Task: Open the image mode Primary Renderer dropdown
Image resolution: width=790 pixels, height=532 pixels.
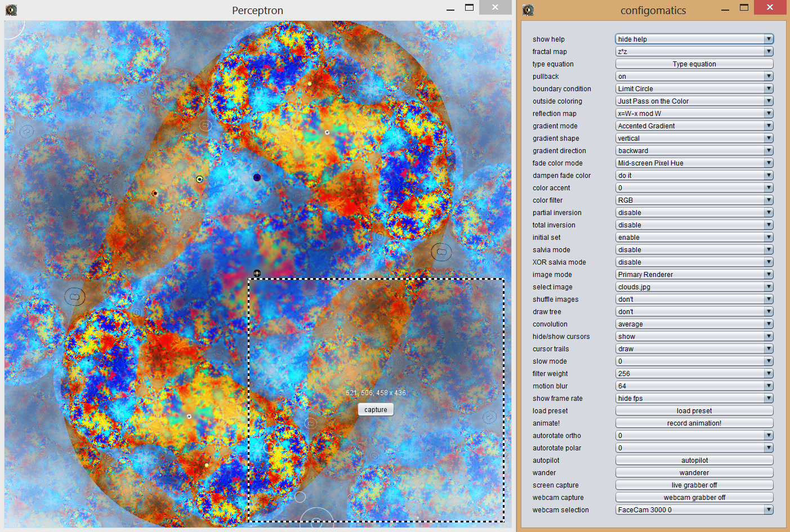Action: [x=694, y=275]
